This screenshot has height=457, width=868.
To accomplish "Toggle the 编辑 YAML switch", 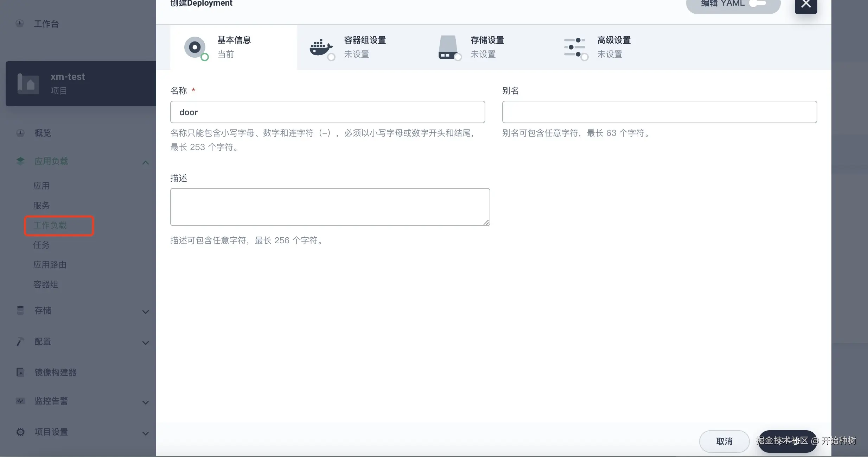I will tap(758, 4).
